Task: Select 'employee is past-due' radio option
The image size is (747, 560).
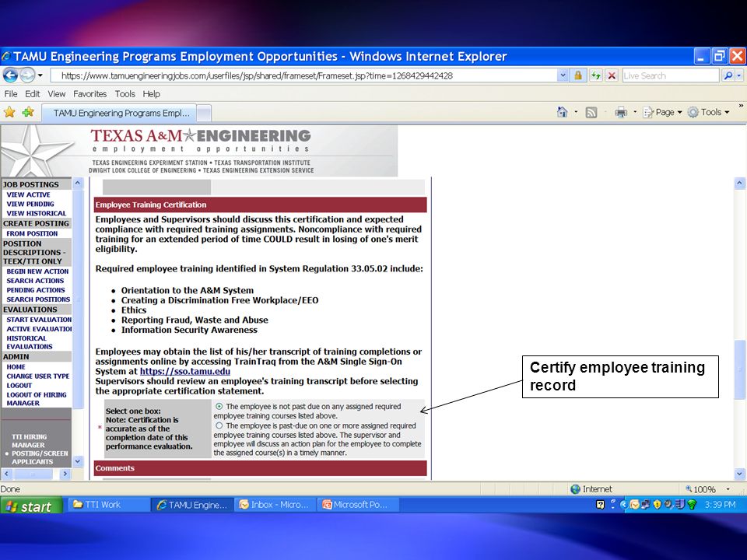Action: [x=219, y=425]
